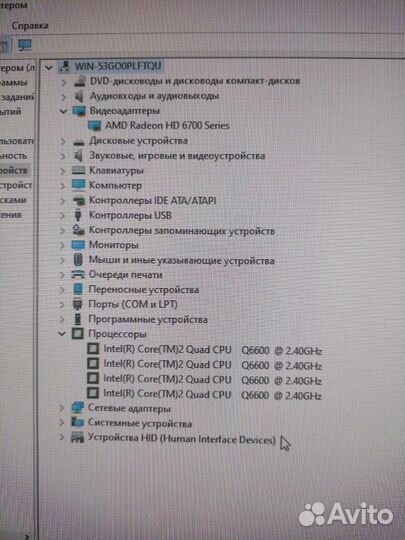Expand the Устройства HID category
405x540 pixels.
click(x=62, y=437)
